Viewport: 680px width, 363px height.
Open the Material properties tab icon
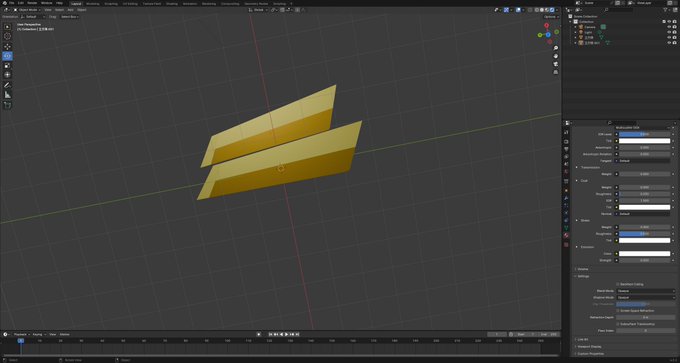point(566,235)
